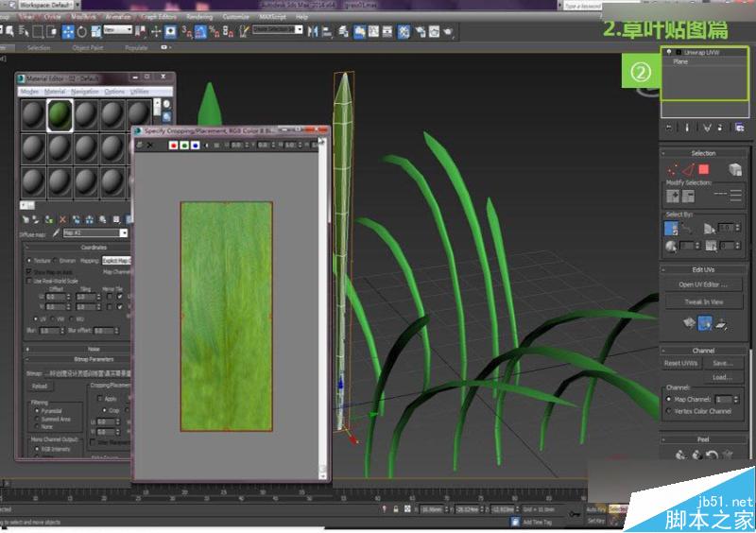Click Reset Peel icon in Peel rollout
The width and height of the screenshot is (756, 533).
pos(712,455)
